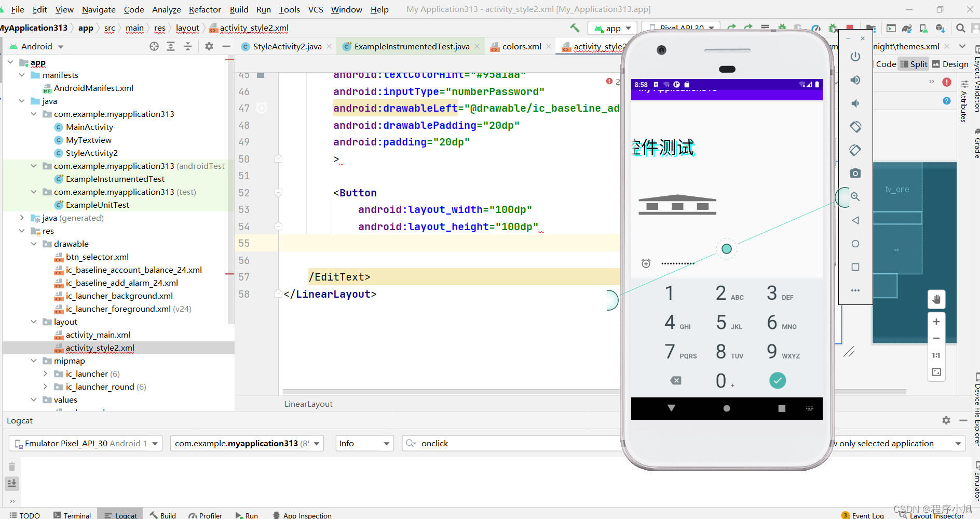Open the VCS menu
This screenshot has width=980, height=519.
pos(316,9)
